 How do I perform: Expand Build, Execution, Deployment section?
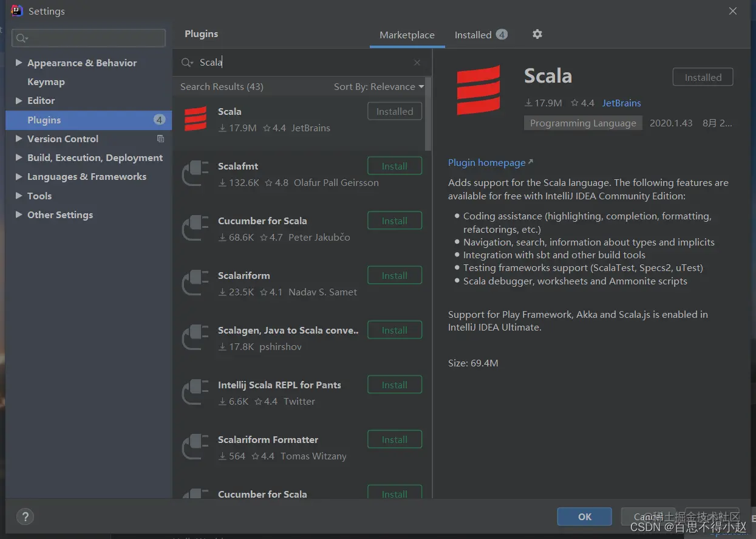pyautogui.click(x=19, y=157)
